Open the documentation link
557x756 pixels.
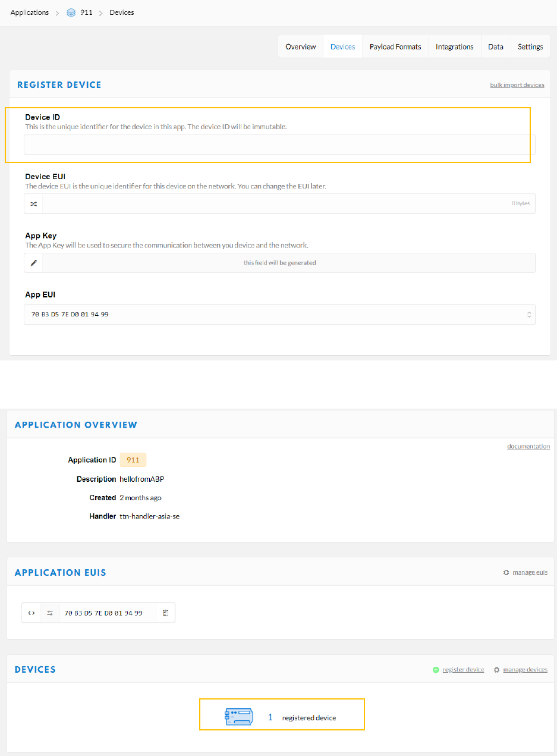528,446
